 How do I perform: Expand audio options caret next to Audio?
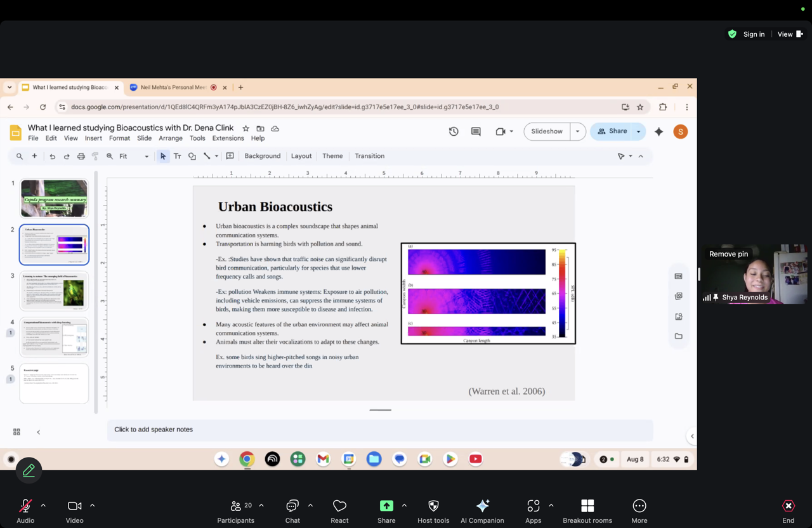[x=43, y=506]
